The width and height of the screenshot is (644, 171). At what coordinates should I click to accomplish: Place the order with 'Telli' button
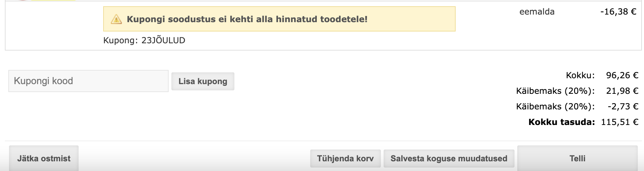tap(577, 159)
